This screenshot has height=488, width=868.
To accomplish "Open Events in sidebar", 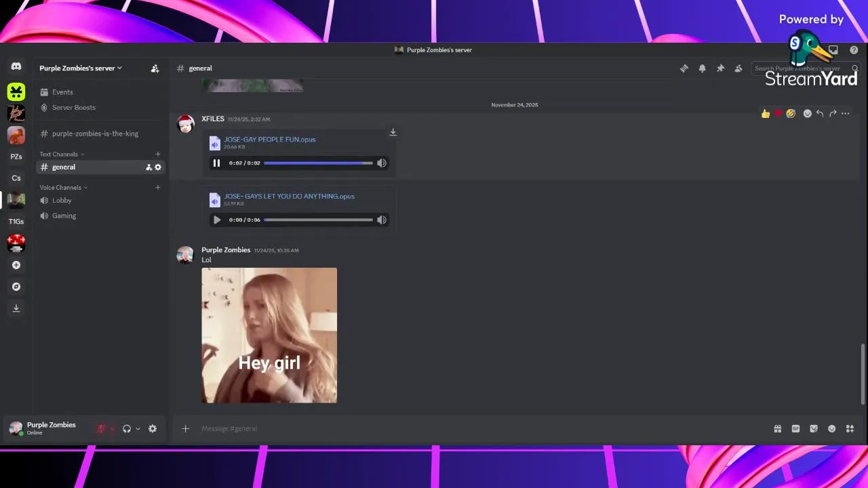I will [x=100, y=92].
